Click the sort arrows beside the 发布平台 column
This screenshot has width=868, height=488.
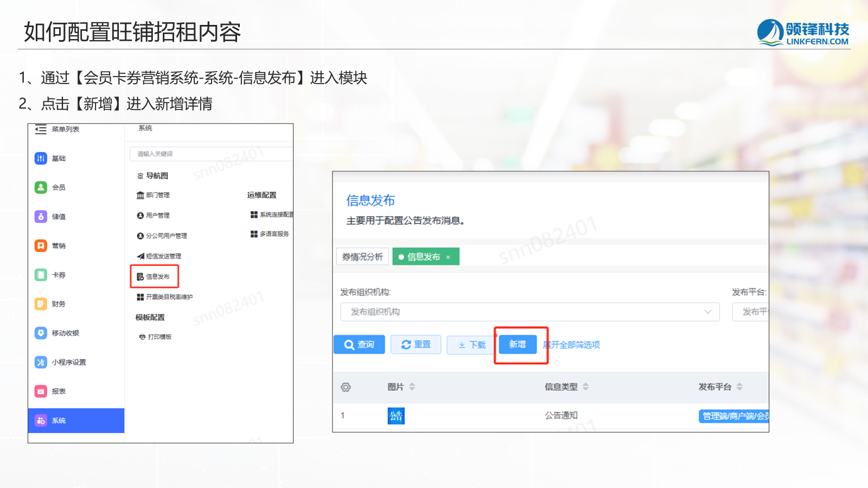coord(739,387)
